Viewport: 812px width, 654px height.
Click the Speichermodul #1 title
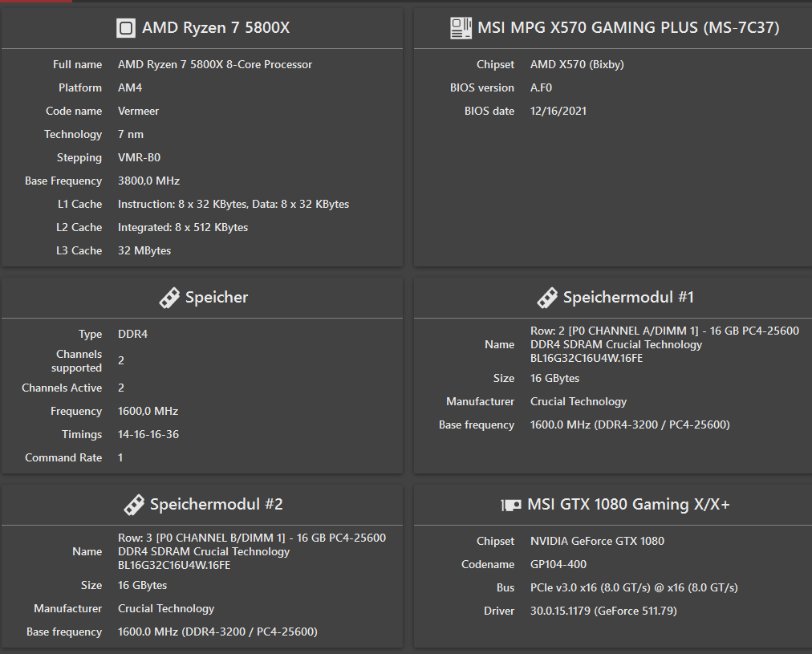(628, 297)
